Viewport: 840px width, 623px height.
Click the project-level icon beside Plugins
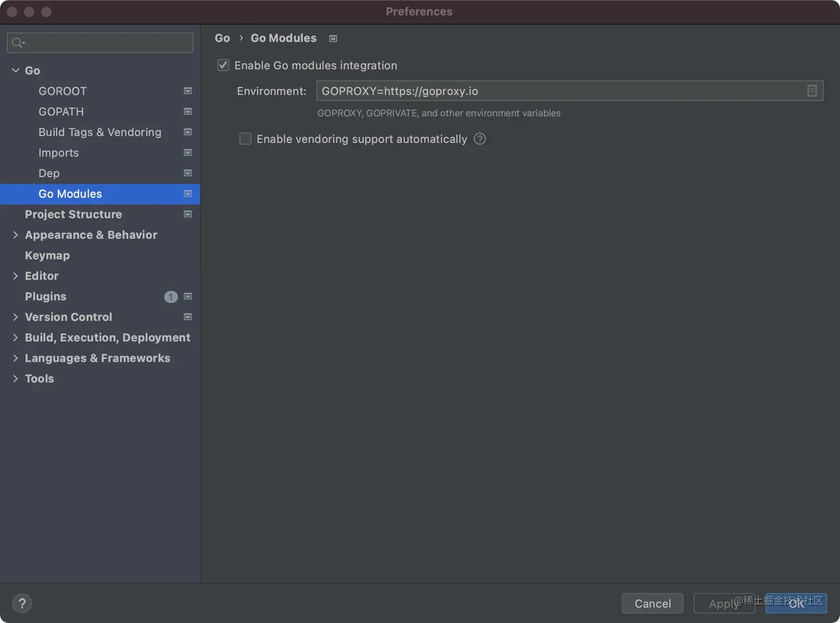click(188, 296)
